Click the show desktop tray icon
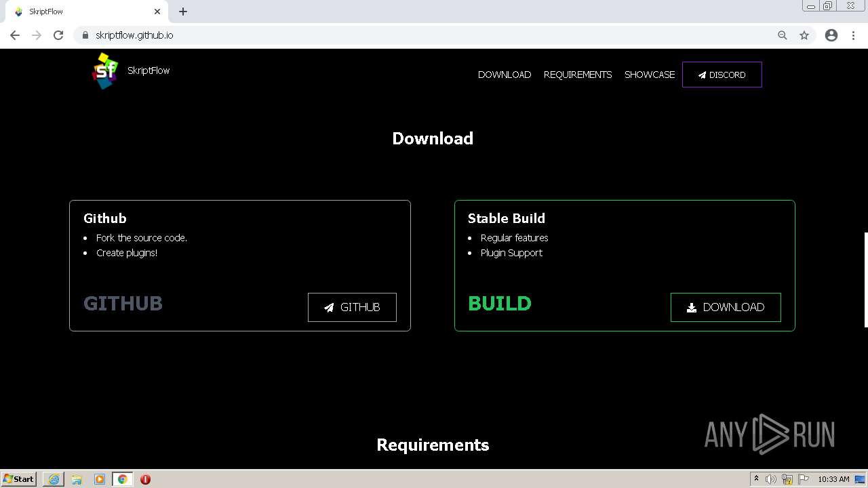868x488 pixels. coord(861,479)
